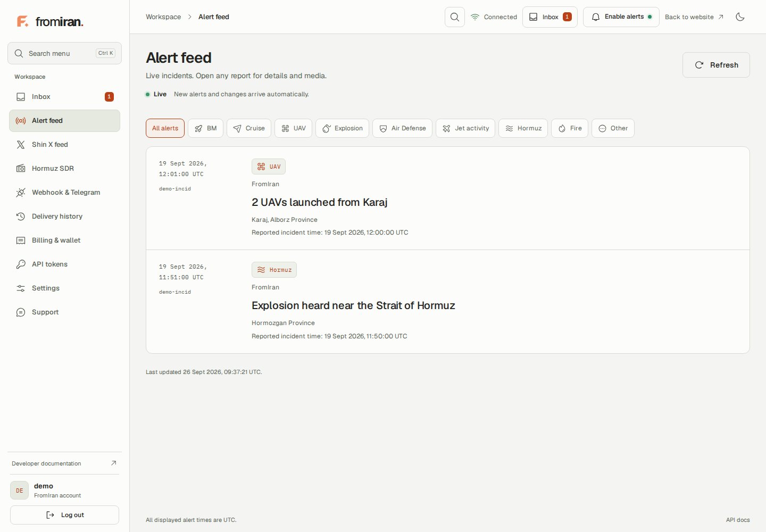Open the API docs link in the footer
766x532 pixels.
(738, 520)
